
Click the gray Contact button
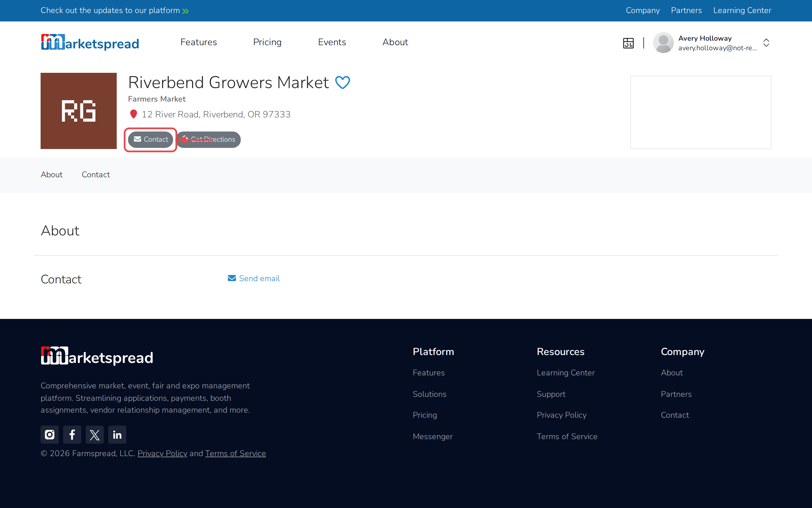[x=150, y=139]
